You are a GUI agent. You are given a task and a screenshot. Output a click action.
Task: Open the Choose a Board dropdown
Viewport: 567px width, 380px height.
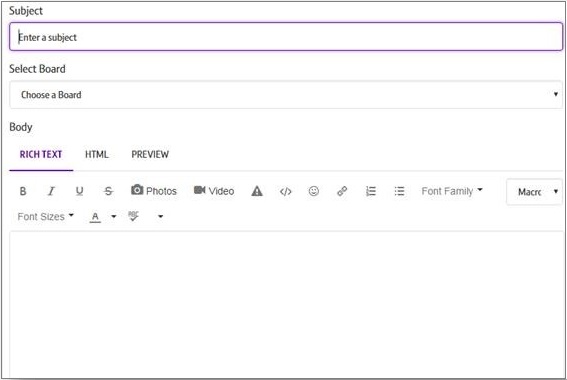pos(286,95)
